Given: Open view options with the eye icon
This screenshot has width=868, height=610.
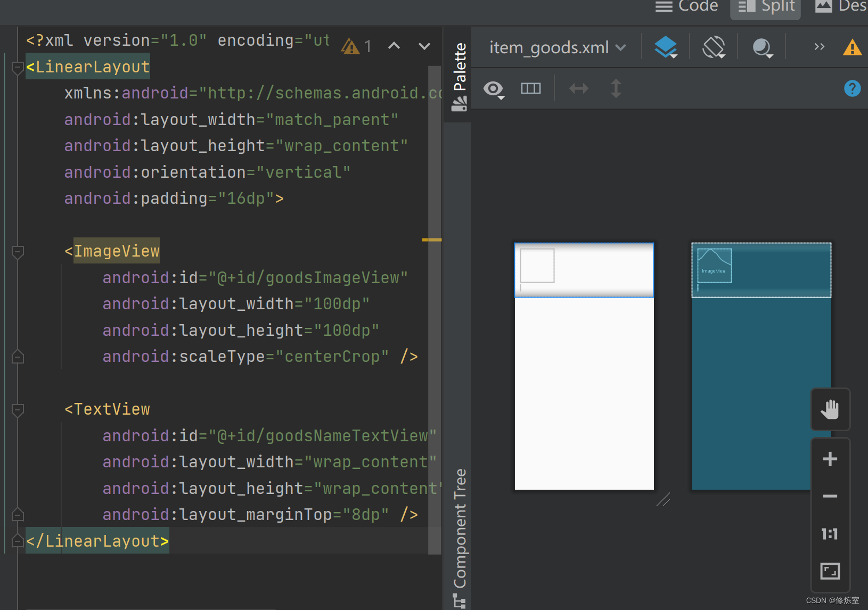Looking at the screenshot, I should (x=494, y=89).
